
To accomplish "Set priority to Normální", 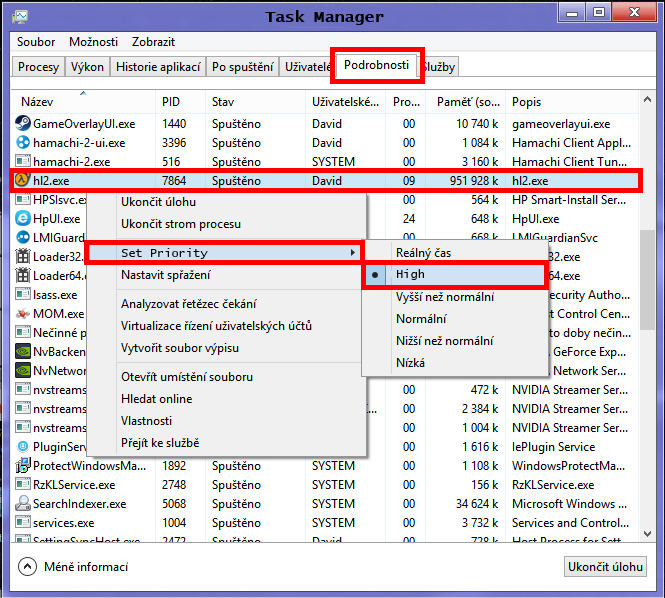I will pos(455,319).
